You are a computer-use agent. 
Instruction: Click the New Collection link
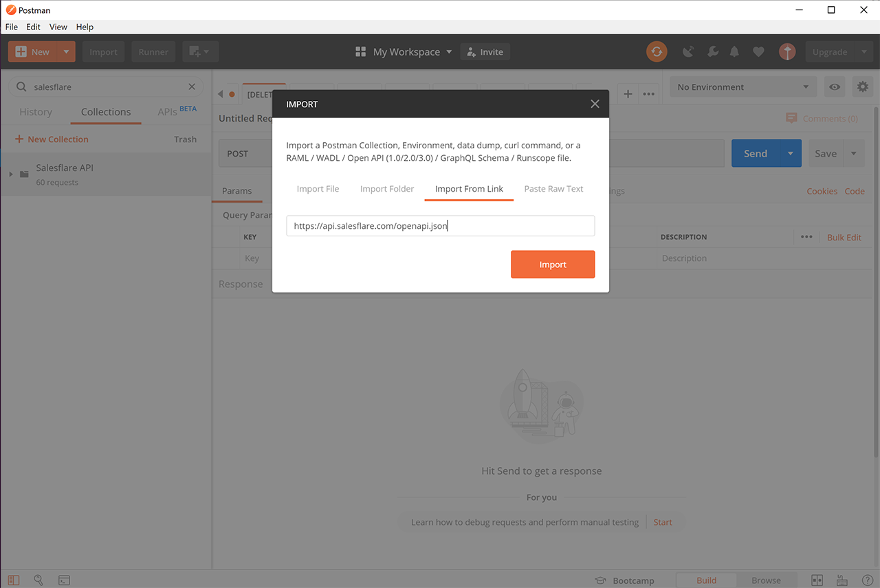coord(52,139)
